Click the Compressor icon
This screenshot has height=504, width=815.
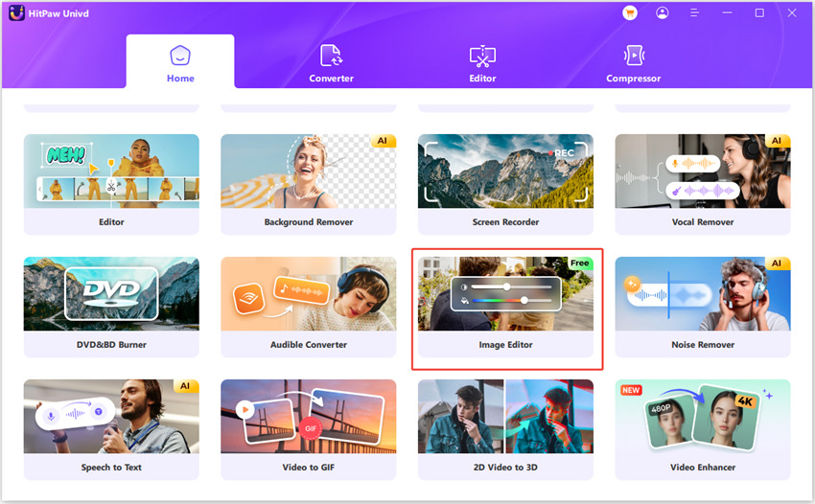point(634,56)
